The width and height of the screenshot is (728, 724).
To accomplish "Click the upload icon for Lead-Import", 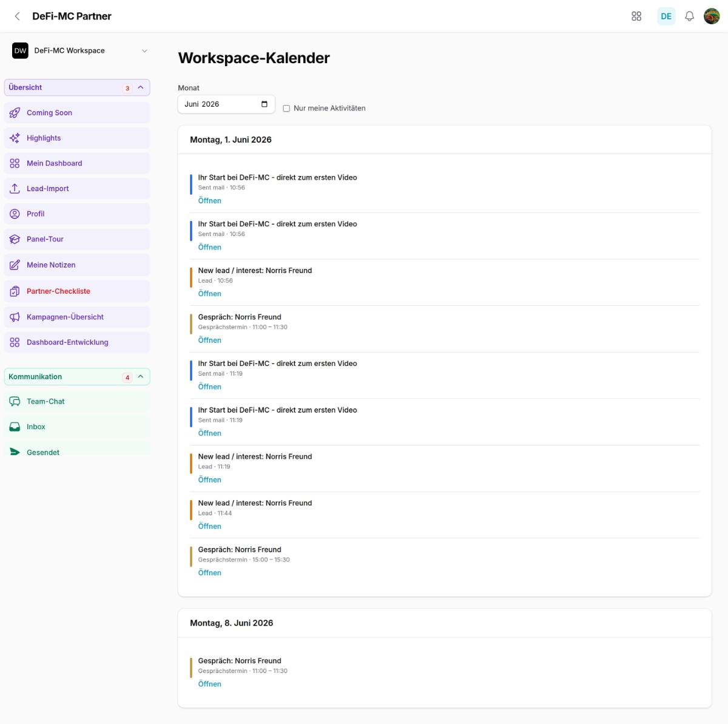I will (x=15, y=189).
